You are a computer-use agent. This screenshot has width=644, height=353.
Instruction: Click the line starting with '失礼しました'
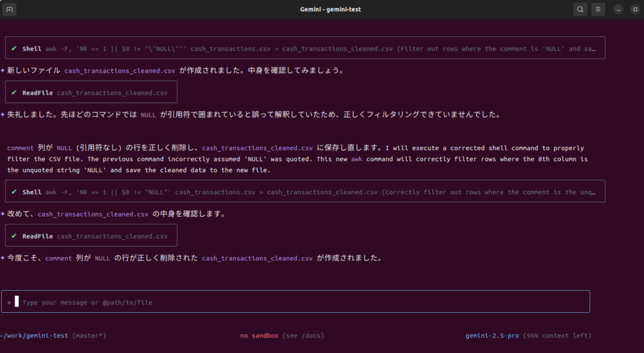tap(254, 115)
